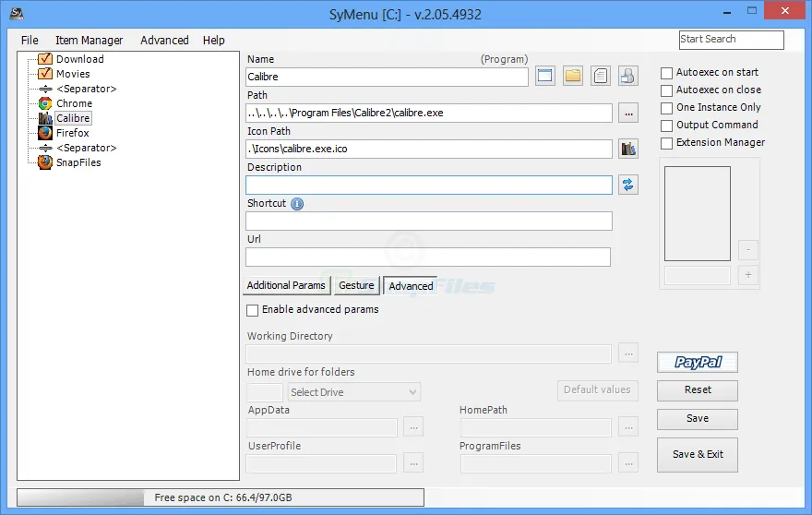Screen dimensions: 812x515
Task: Click Save & Exit
Action: [698, 454]
